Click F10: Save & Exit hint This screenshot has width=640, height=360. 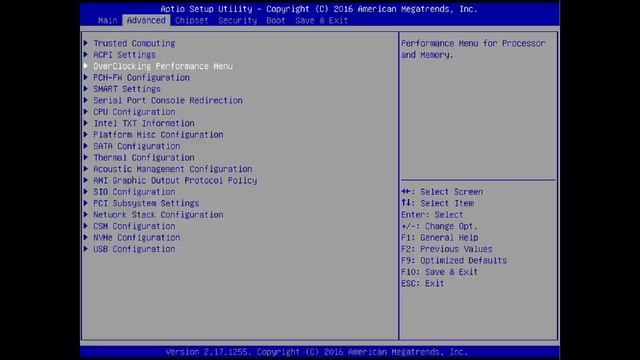pyautogui.click(x=440, y=272)
